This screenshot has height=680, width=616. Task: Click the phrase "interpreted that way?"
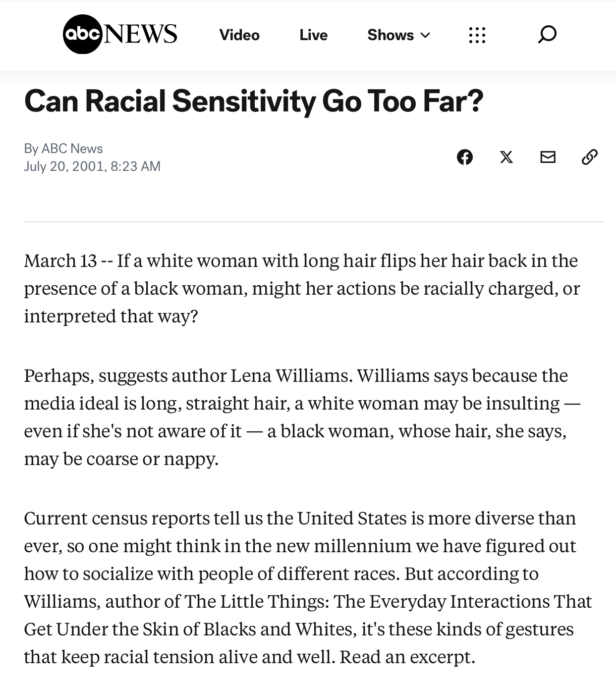coord(111,316)
